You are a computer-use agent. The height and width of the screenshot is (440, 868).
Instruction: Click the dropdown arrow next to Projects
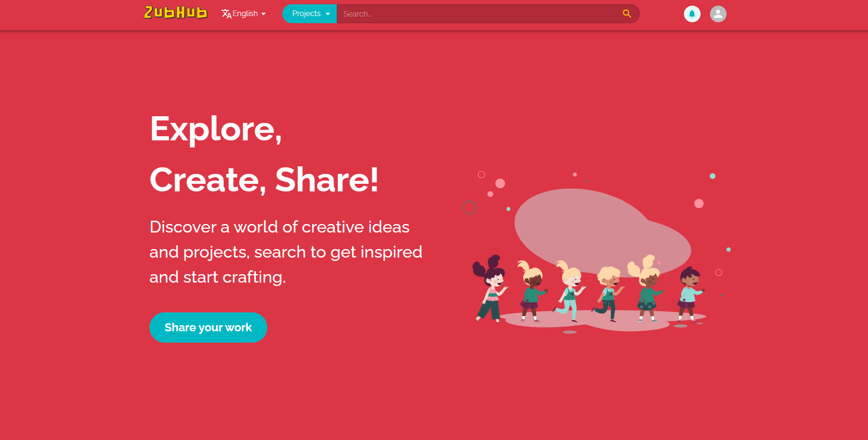[328, 14]
